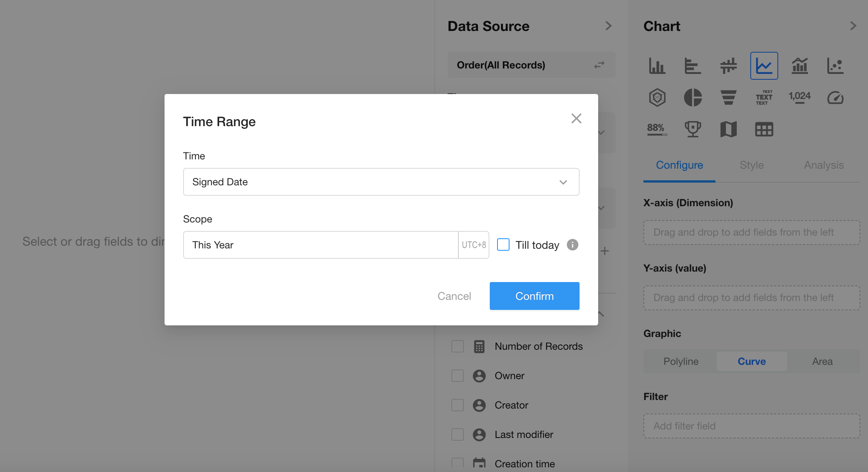Image resolution: width=868 pixels, height=472 pixels.
Task: Select the pie chart icon
Action: (x=693, y=97)
